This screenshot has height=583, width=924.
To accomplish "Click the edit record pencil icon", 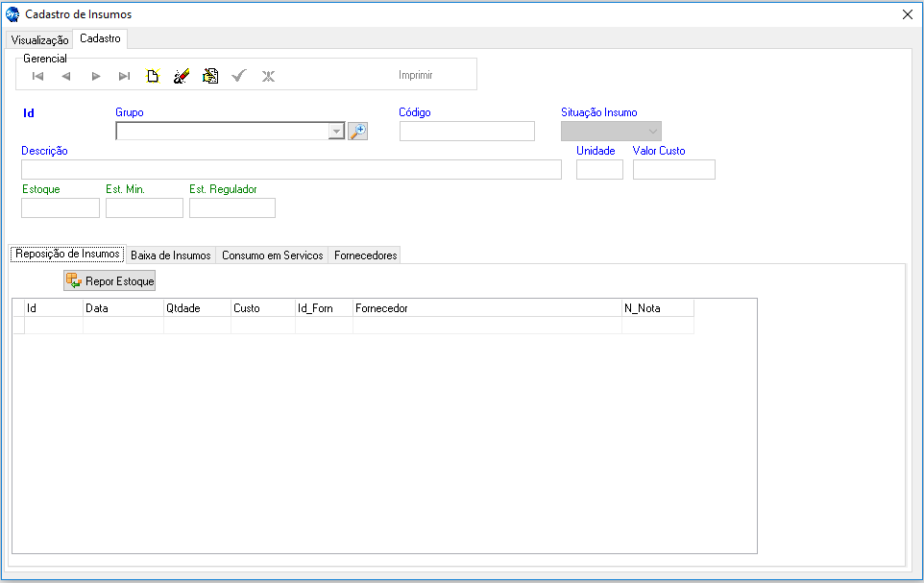I will (181, 76).
